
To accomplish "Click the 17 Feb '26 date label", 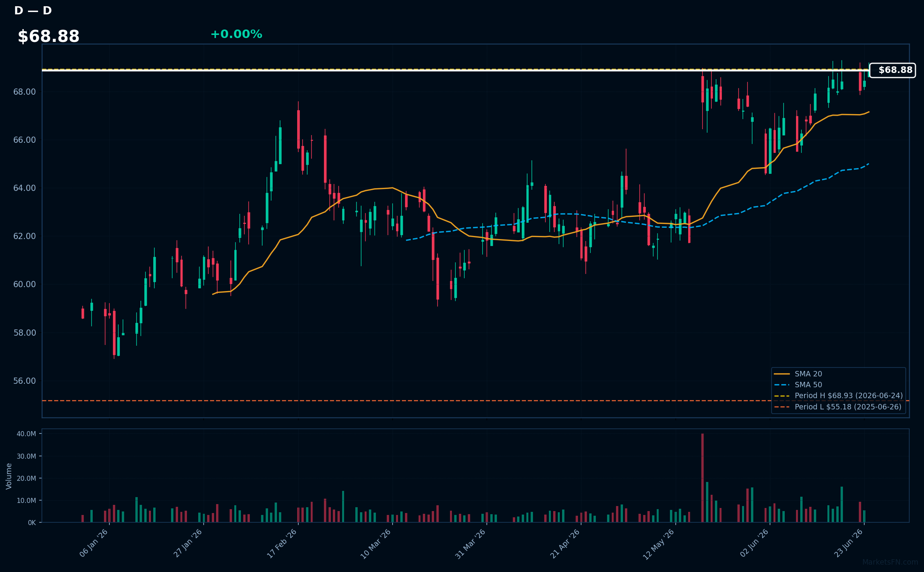I will [x=282, y=543].
